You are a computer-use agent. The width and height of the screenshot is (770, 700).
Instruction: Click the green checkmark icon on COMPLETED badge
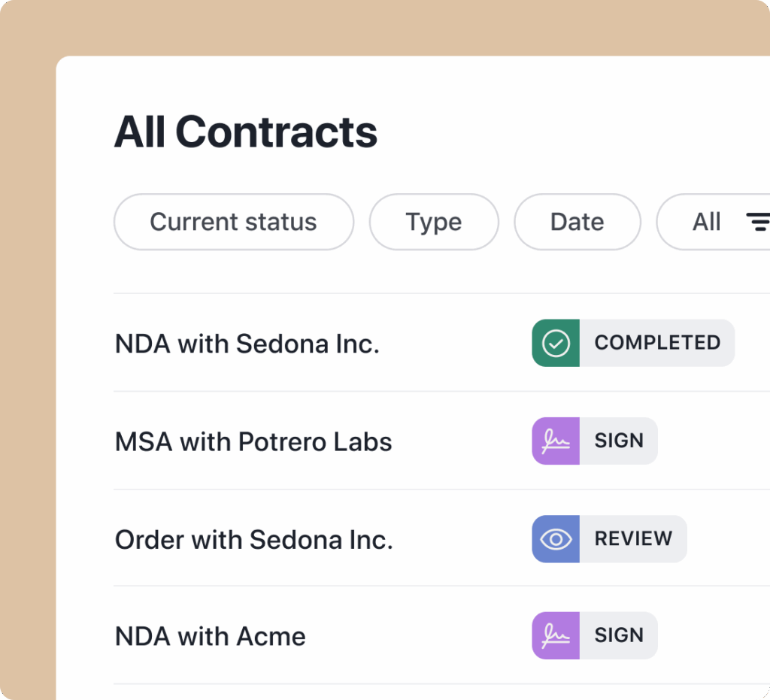[555, 343]
